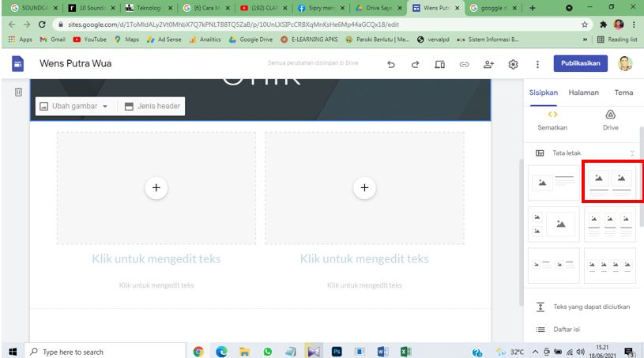Select the highlighted two-column layout thumbnail

(x=611, y=182)
